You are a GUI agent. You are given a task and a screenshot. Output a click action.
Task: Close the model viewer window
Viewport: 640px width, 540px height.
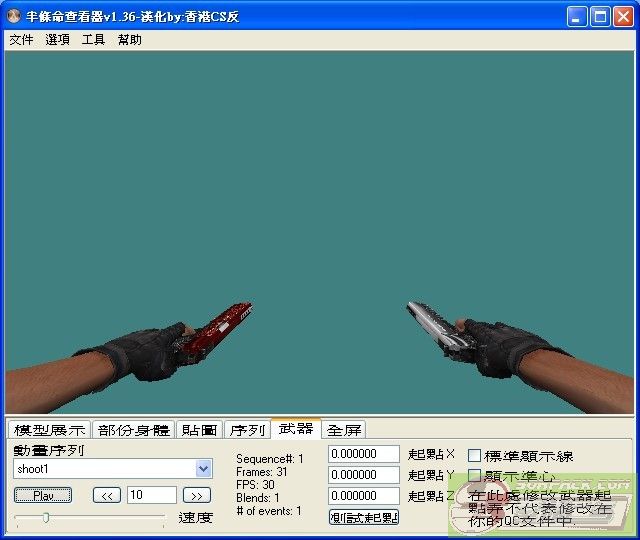click(x=623, y=17)
